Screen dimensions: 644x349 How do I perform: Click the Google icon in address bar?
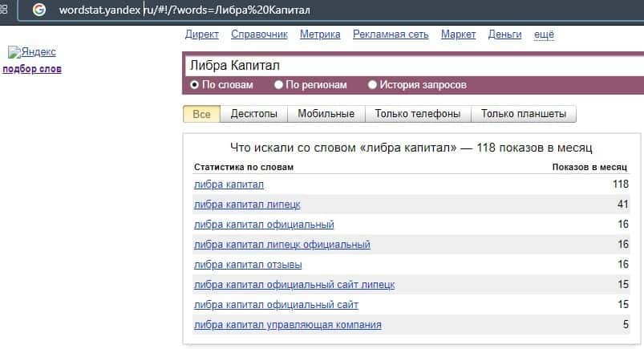(39, 10)
